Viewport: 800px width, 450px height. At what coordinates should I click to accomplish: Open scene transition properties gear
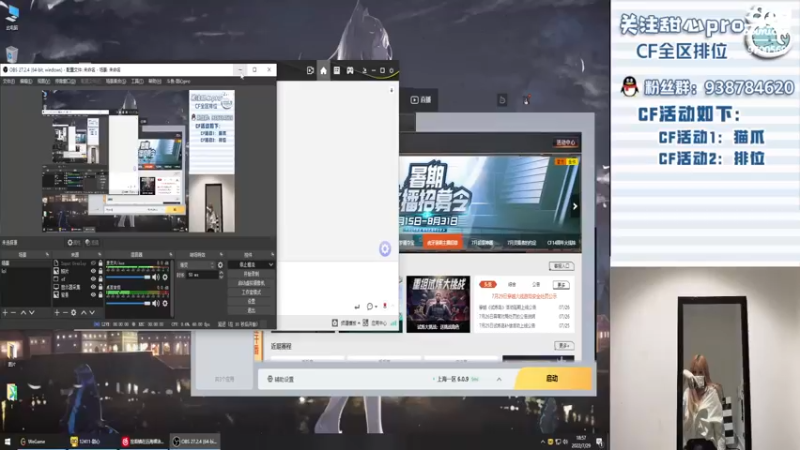tap(220, 265)
